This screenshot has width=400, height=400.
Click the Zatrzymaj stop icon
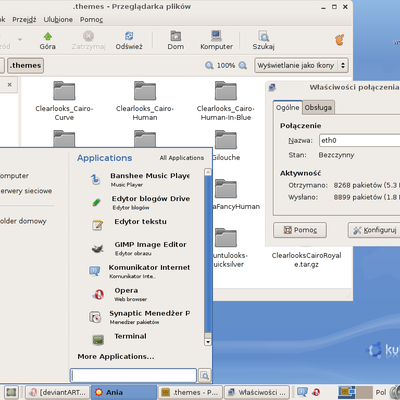tap(88, 36)
